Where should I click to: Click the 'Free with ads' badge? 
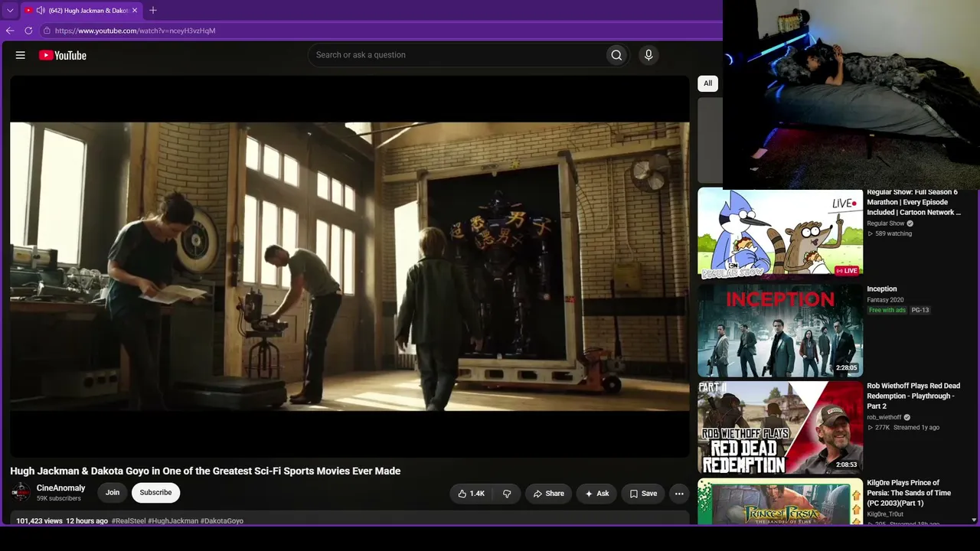[x=887, y=310]
